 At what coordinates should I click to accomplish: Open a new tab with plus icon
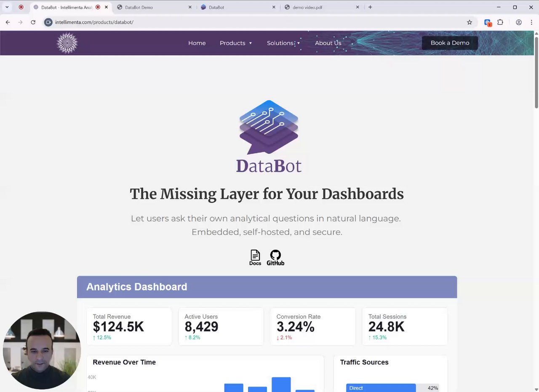coord(370,7)
